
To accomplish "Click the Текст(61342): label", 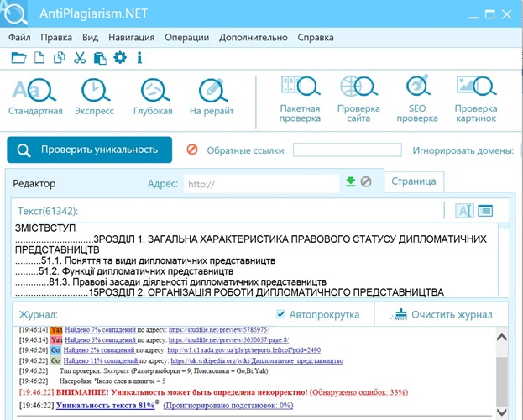I will pyautogui.click(x=48, y=211).
